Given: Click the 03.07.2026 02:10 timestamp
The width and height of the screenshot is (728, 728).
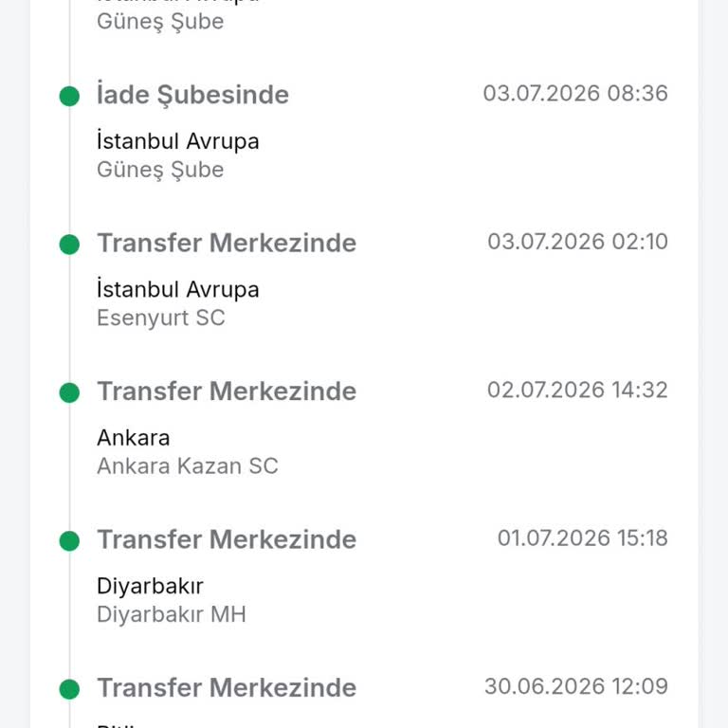Looking at the screenshot, I should (577, 242).
